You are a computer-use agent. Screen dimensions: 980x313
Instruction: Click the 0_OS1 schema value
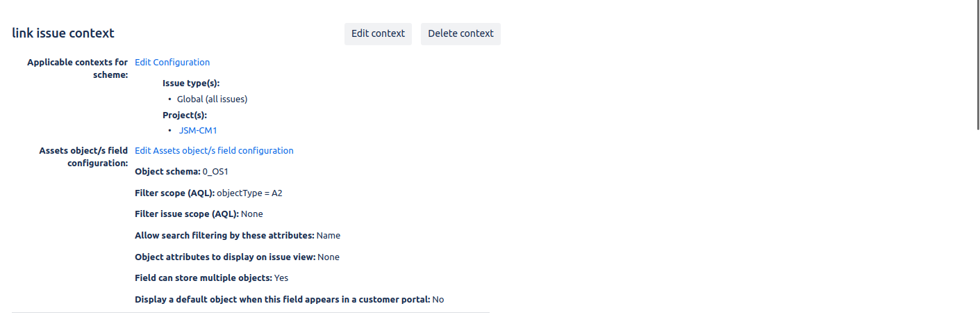click(215, 171)
